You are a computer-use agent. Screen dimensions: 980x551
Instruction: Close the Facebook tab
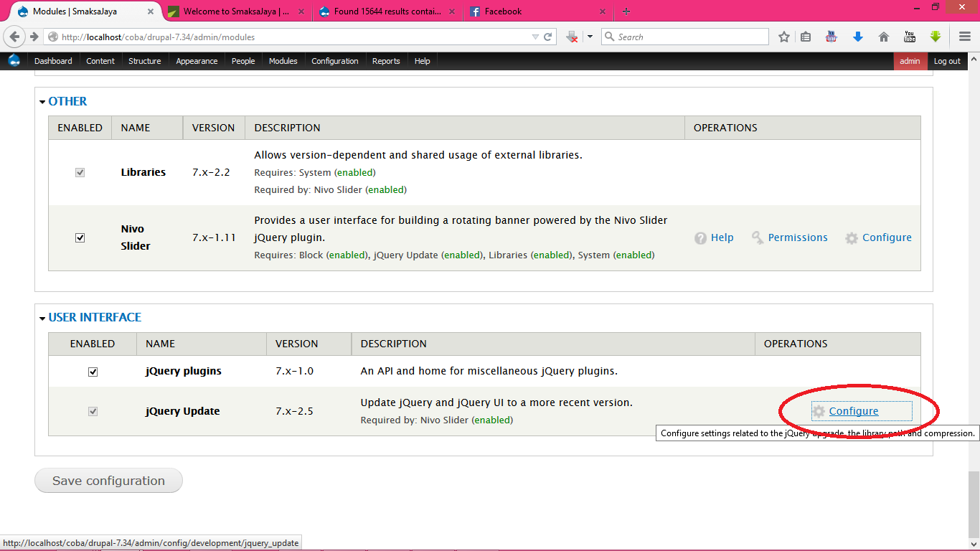(x=603, y=11)
